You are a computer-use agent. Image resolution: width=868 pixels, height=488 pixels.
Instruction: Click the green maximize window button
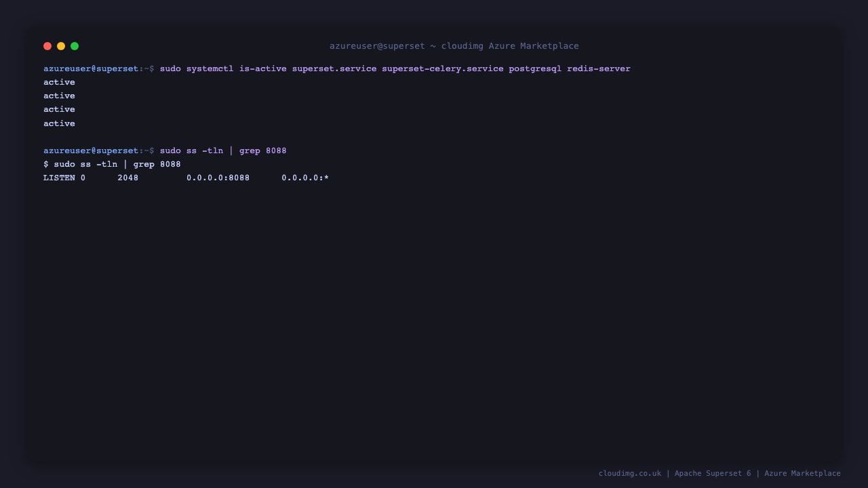point(75,46)
